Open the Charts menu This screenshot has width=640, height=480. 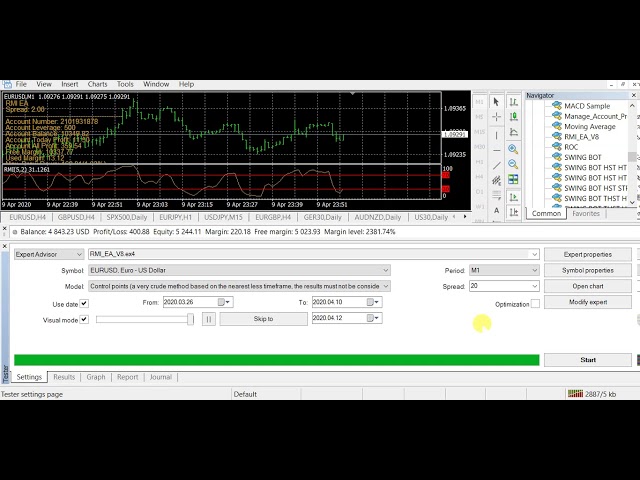click(x=97, y=84)
